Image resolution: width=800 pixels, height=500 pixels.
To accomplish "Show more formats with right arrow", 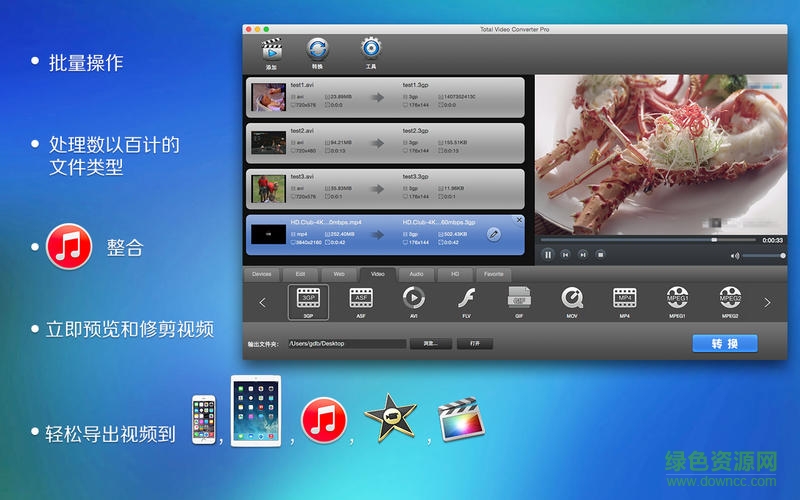I will [767, 303].
